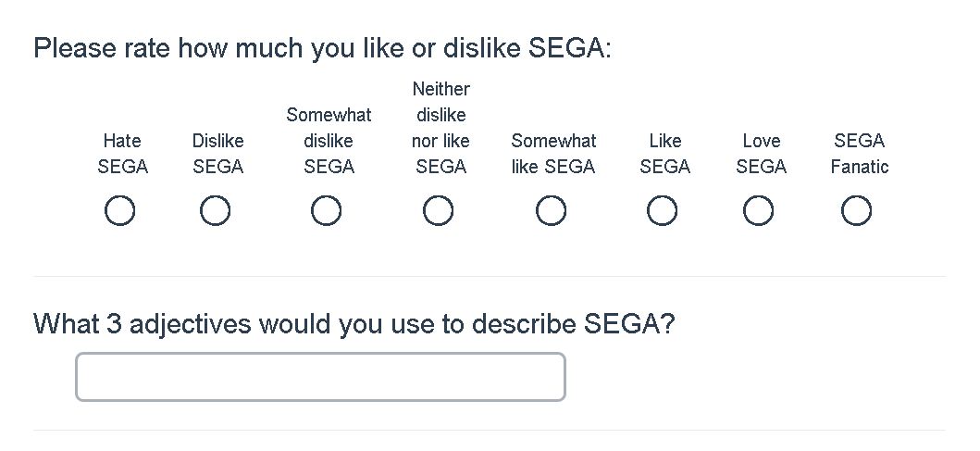Image resolution: width=980 pixels, height=451 pixels.
Task: Click the 'Somewhat dislike SEGA' label text
Action: click(x=329, y=141)
